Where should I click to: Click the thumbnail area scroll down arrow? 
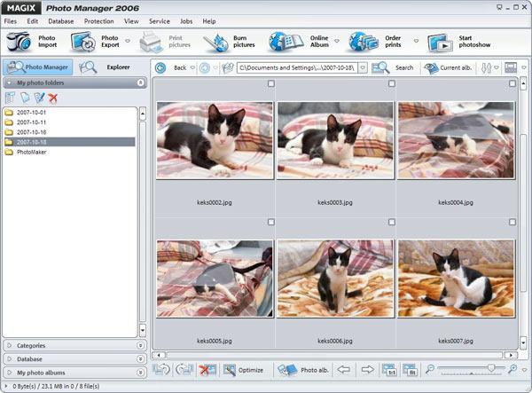click(523, 342)
